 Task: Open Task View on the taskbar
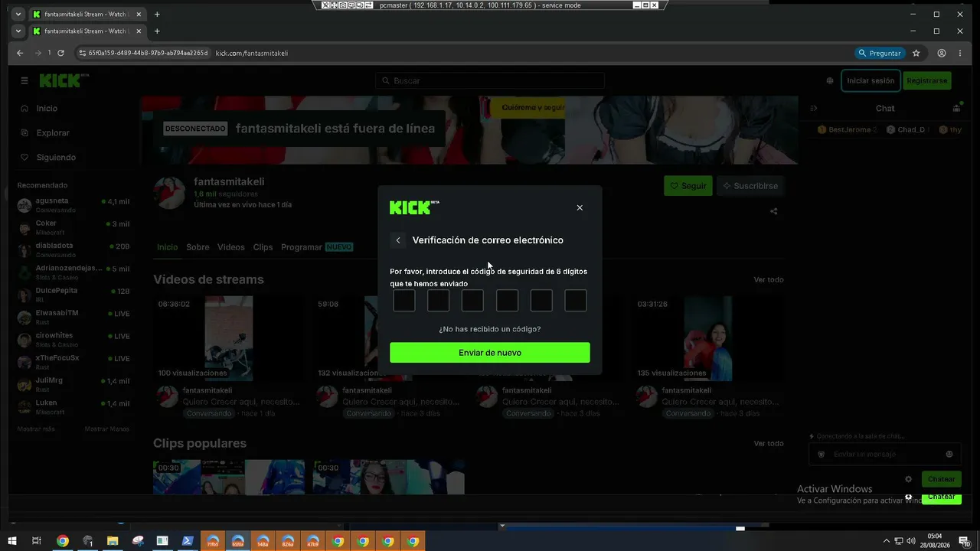pos(37,541)
